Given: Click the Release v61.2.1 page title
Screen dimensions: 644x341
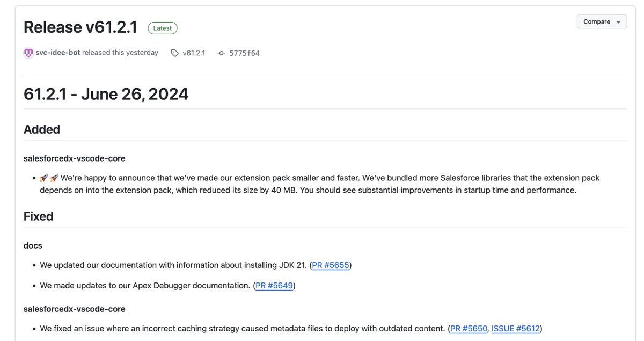Looking at the screenshot, I should [x=80, y=26].
